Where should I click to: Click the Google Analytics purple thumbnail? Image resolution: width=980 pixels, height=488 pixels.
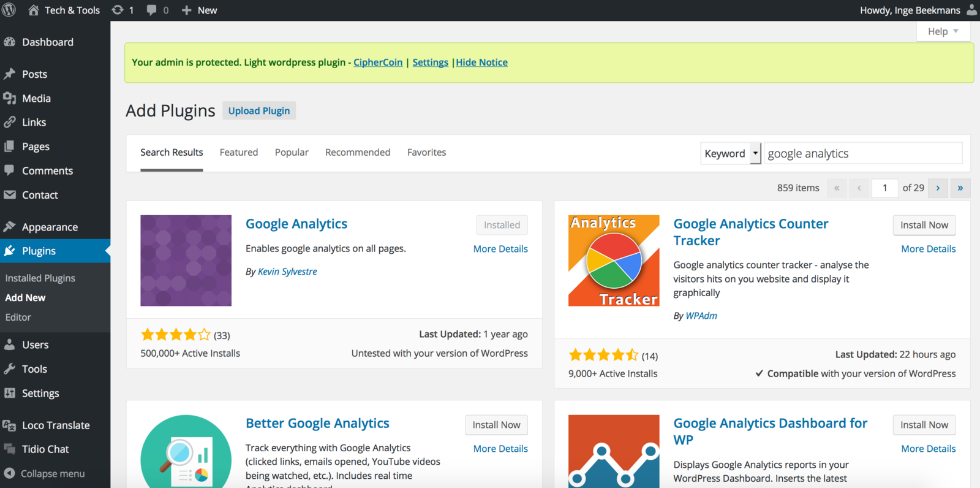coord(186,261)
